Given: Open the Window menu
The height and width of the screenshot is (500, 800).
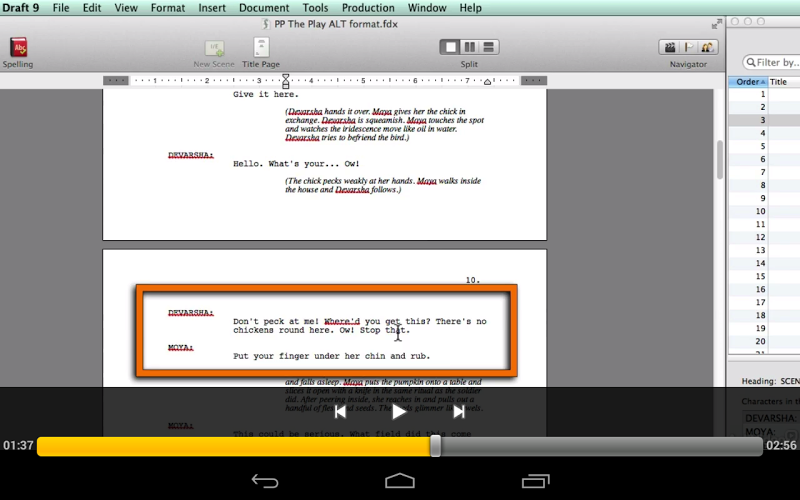Looking at the screenshot, I should 427,8.
